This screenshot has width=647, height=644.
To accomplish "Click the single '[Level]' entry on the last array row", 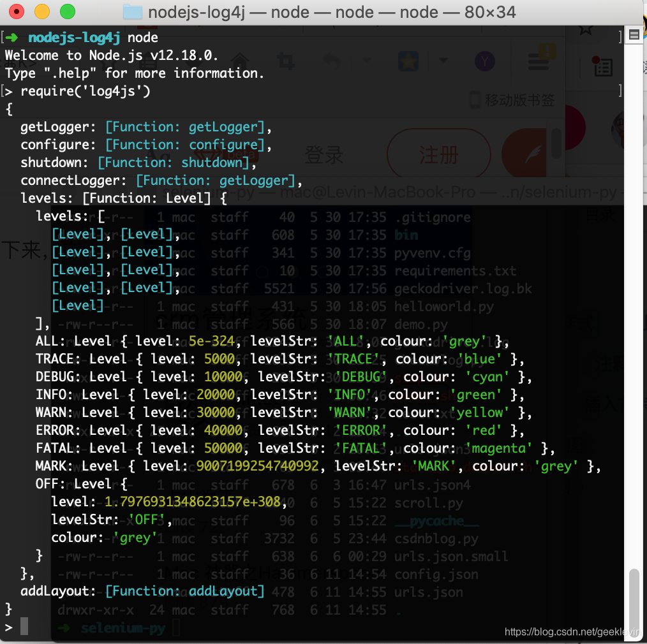I will click(78, 305).
